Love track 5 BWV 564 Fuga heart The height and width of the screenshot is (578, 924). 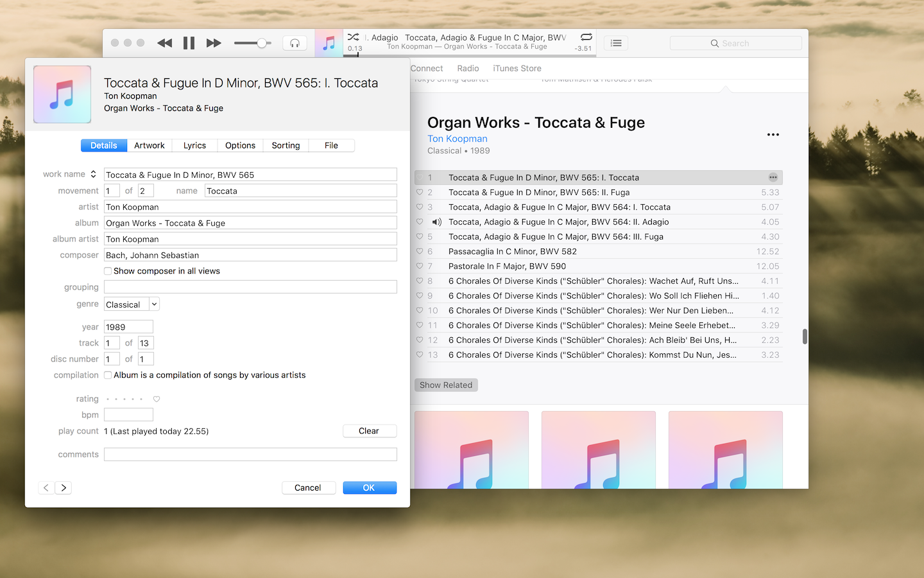coord(420,236)
